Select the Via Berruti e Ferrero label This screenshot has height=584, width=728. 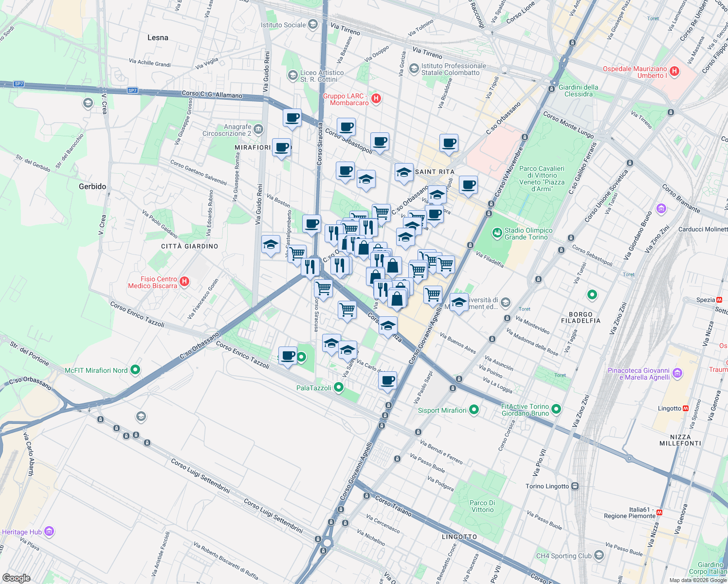[441, 452]
